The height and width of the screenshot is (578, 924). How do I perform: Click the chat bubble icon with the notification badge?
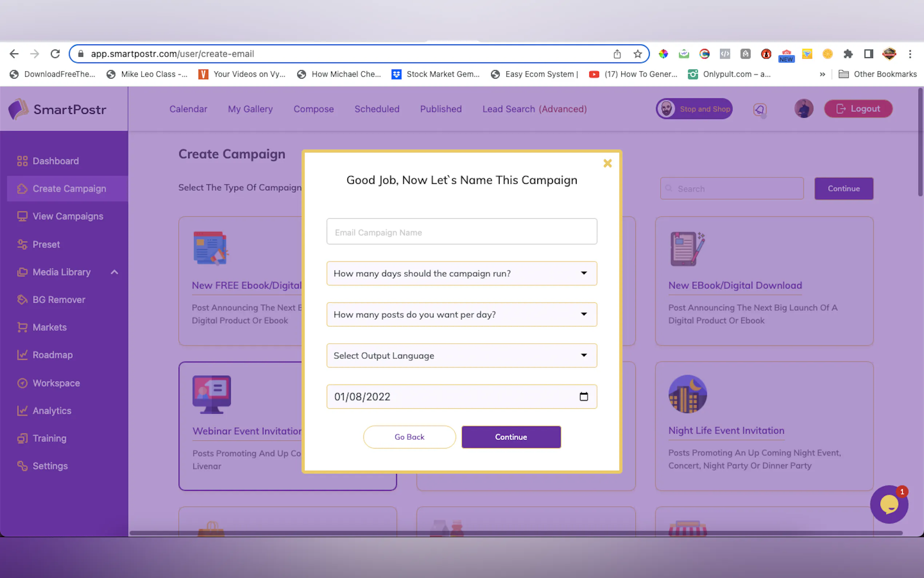tap(889, 504)
